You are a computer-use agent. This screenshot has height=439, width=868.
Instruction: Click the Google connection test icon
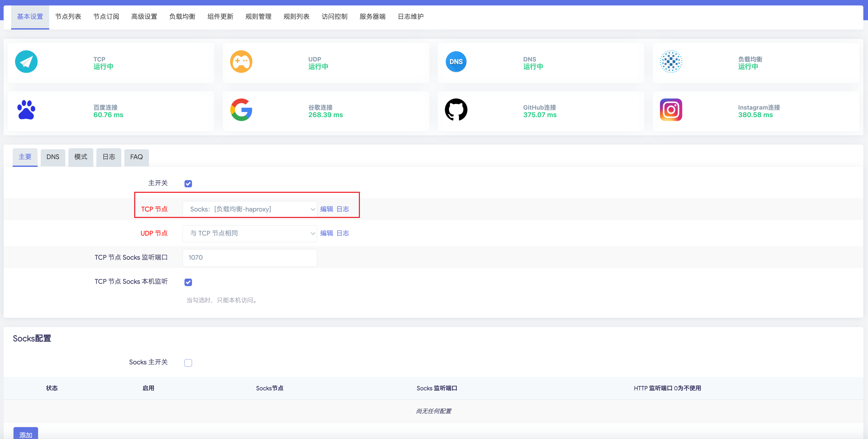tap(241, 110)
